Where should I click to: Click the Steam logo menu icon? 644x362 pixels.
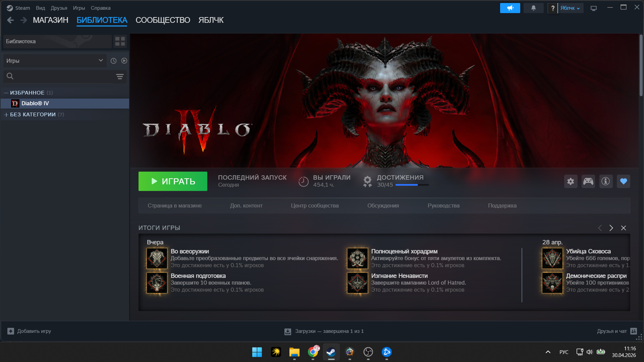point(10,8)
